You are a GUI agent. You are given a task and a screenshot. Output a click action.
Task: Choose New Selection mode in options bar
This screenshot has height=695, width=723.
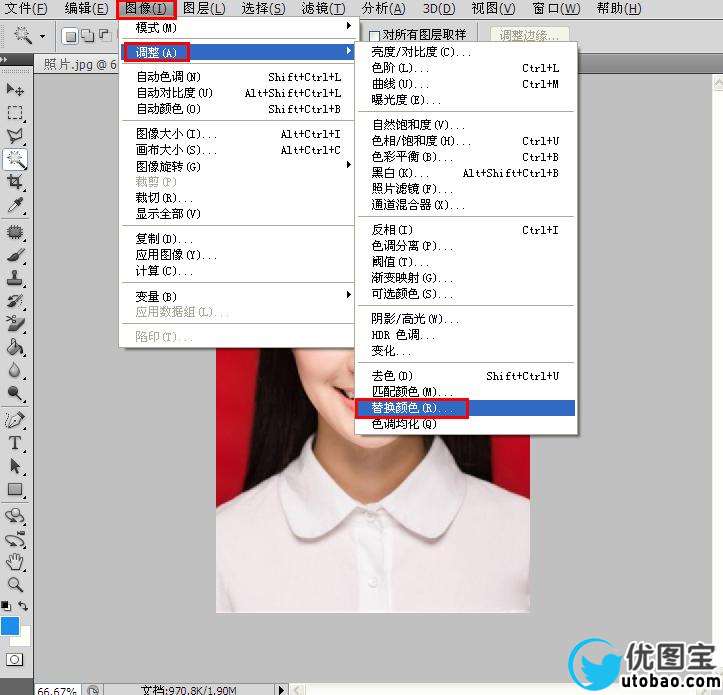pos(71,36)
